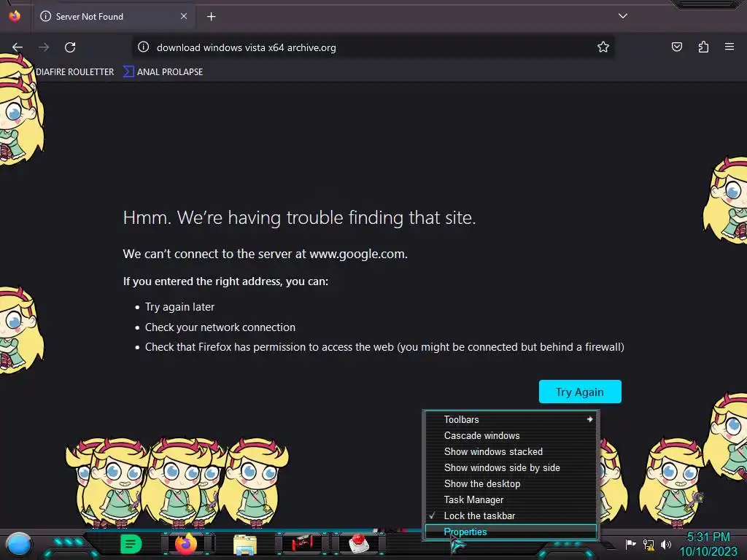Click the Try Again button
The width and height of the screenshot is (747, 560).
[x=580, y=392]
